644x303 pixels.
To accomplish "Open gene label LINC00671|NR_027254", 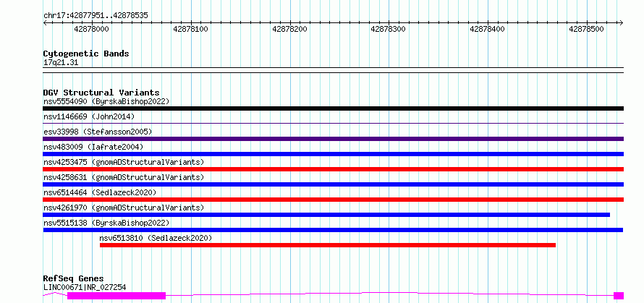I will tap(85, 287).
